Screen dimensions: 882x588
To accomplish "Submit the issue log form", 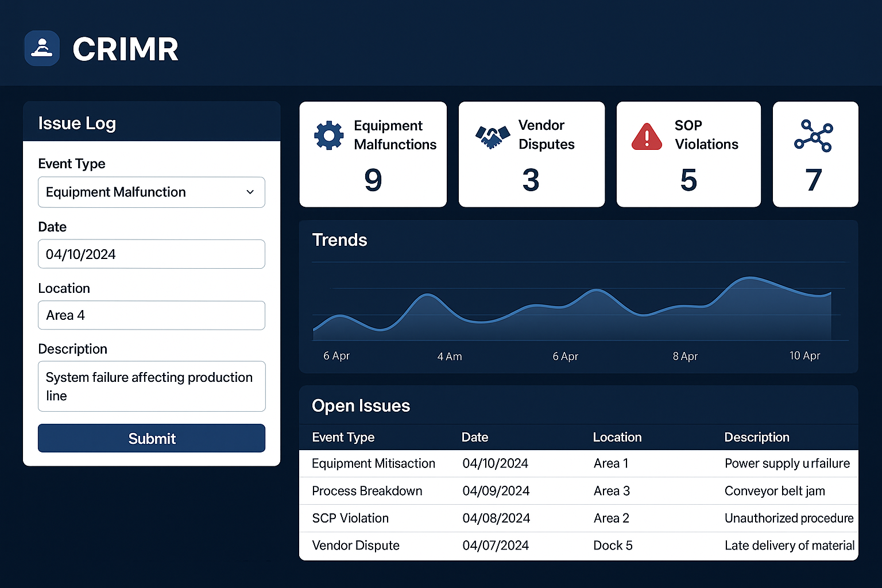I will pos(152,438).
